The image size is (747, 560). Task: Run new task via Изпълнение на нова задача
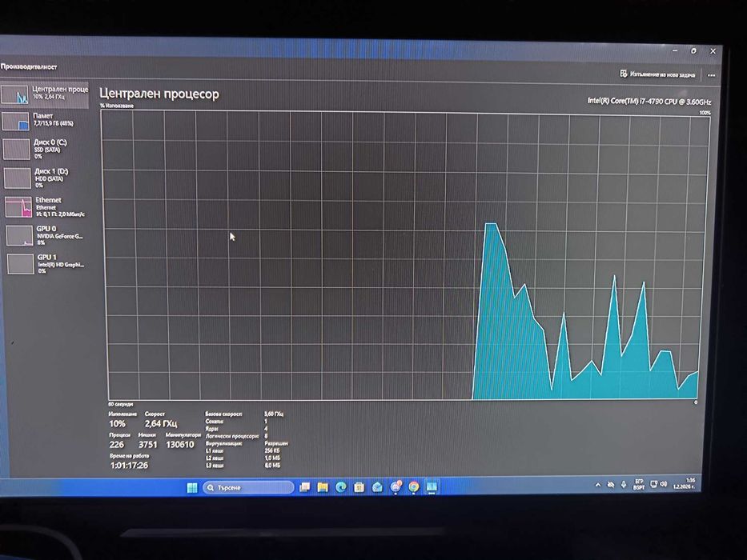coord(657,74)
